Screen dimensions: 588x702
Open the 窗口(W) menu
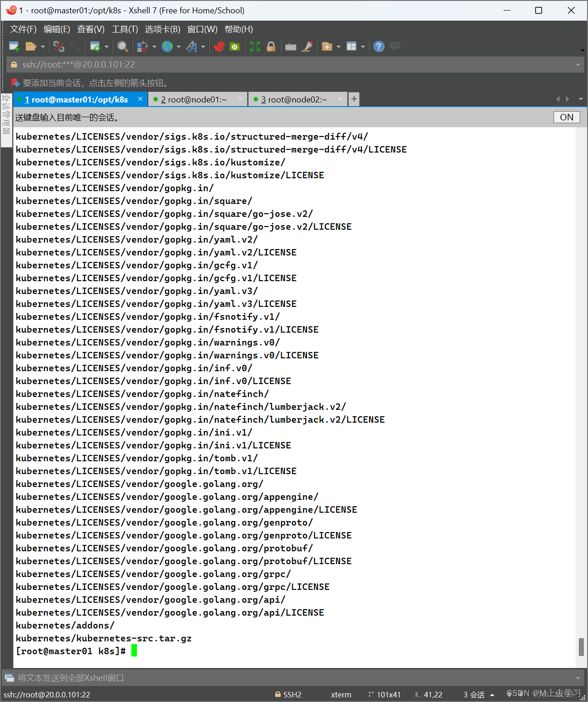pos(203,29)
